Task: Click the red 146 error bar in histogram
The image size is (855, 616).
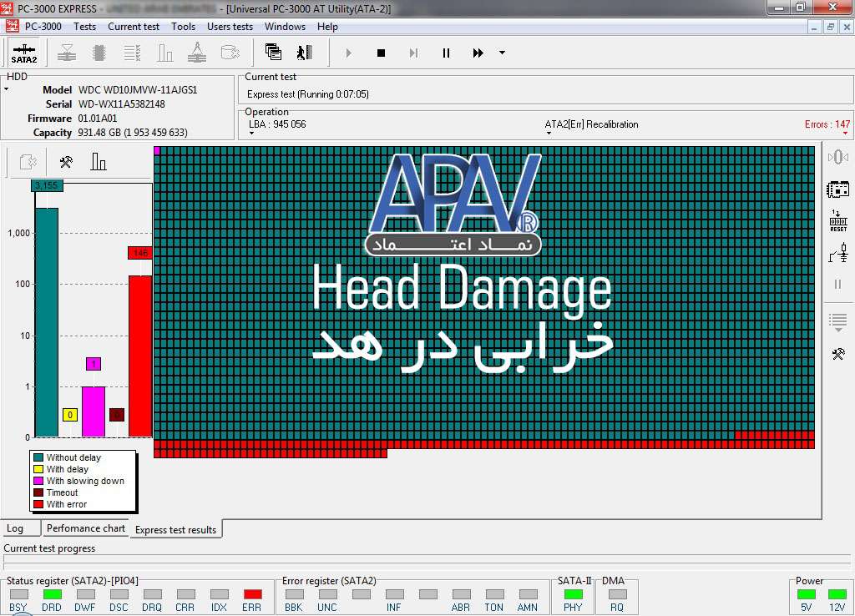Action: [140, 356]
